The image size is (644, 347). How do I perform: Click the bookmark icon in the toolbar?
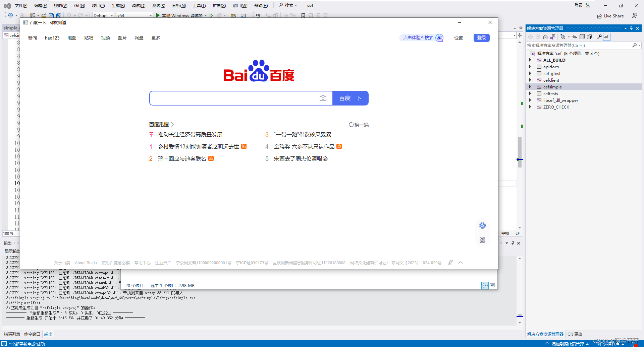pos(303,15)
